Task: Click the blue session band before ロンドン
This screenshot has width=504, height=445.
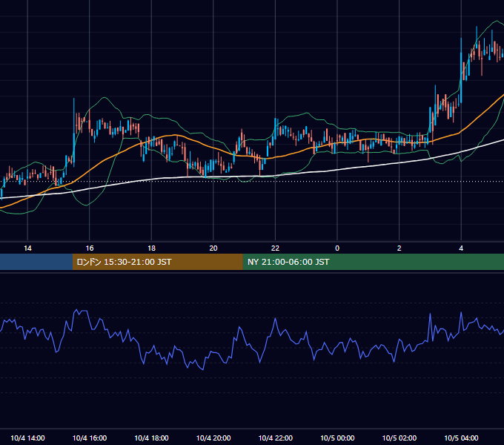Action: tap(36, 262)
